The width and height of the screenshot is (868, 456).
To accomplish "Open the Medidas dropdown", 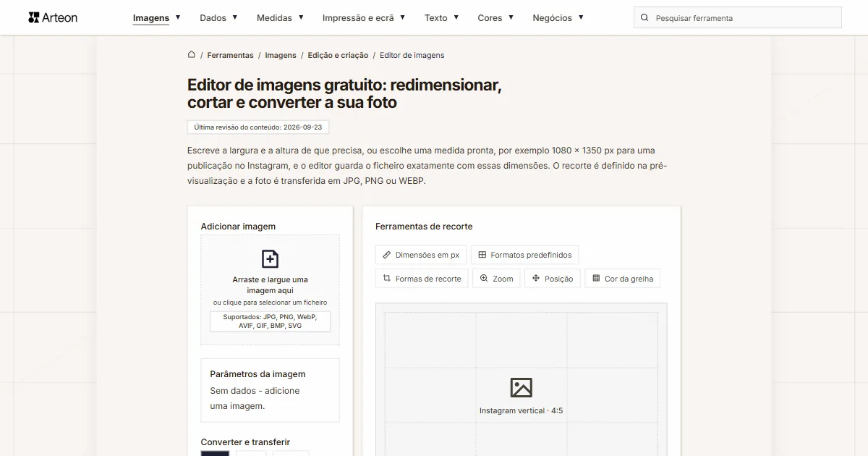I will point(280,18).
